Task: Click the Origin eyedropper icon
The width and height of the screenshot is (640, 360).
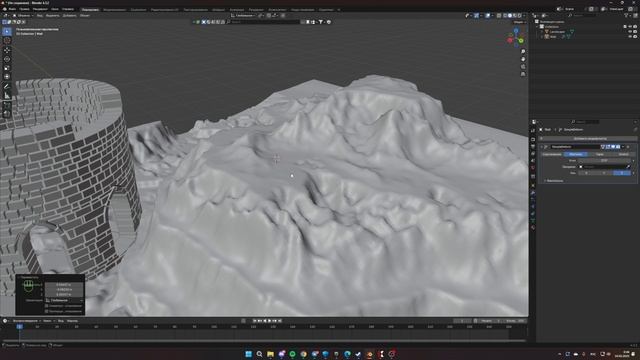Action: [628, 167]
